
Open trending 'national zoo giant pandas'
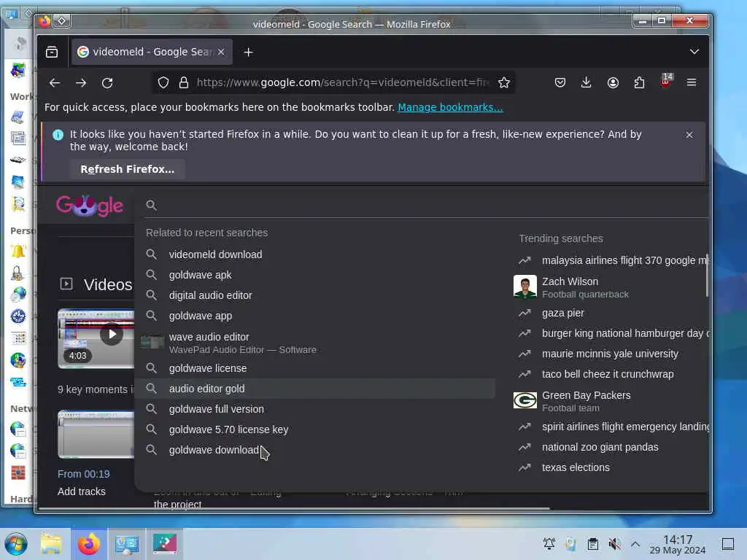coord(612,447)
